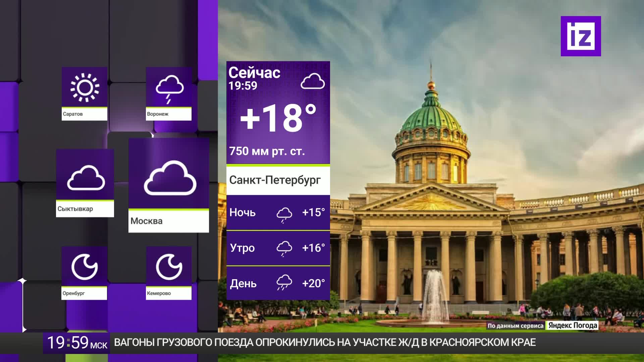This screenshot has height=362, width=644.
Task: Click the iz channel logo
Action: point(581,36)
